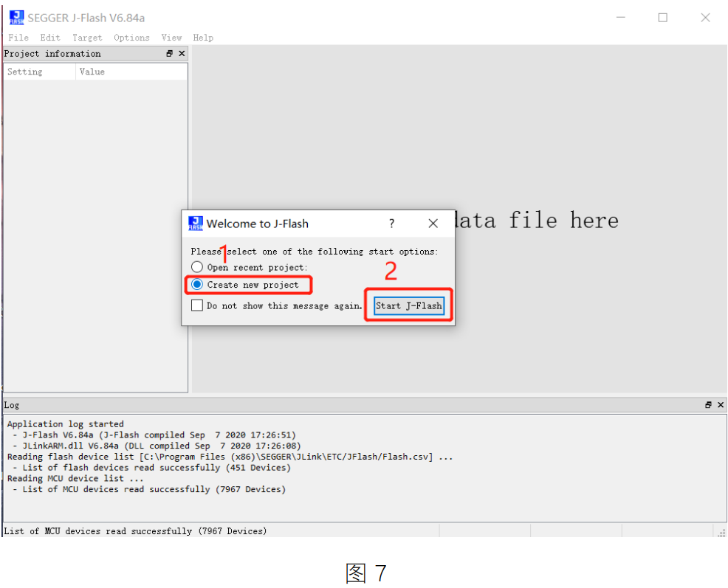Screen dimensions: 728x588
Task: Click the J-Flash icon in the Welcome dialog title
Action: click(196, 224)
